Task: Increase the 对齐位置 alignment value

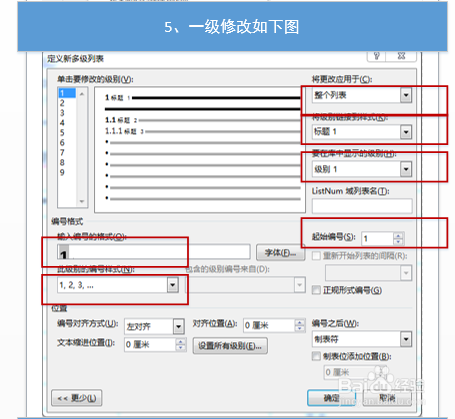Action: [x=300, y=322]
